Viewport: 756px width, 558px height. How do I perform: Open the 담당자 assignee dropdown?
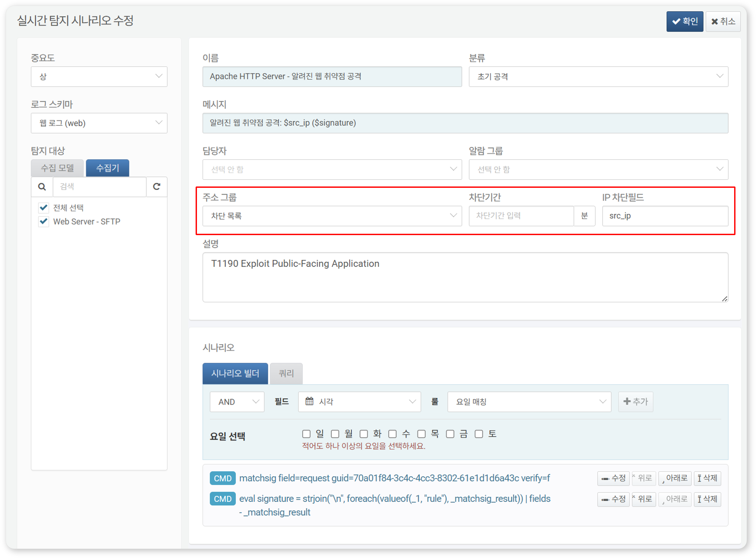[332, 170]
